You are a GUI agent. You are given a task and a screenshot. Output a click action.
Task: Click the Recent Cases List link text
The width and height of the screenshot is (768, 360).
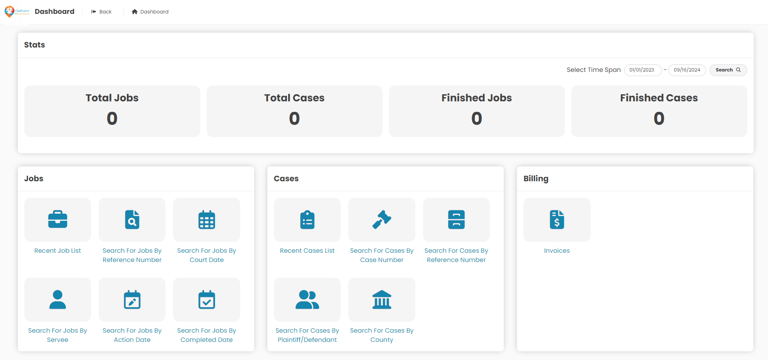point(307,250)
